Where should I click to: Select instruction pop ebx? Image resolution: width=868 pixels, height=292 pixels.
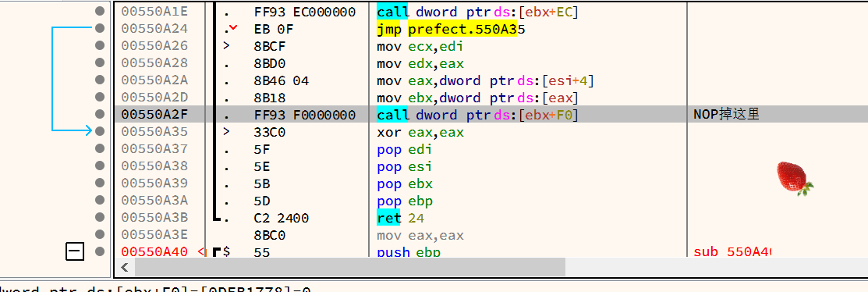[404, 183]
